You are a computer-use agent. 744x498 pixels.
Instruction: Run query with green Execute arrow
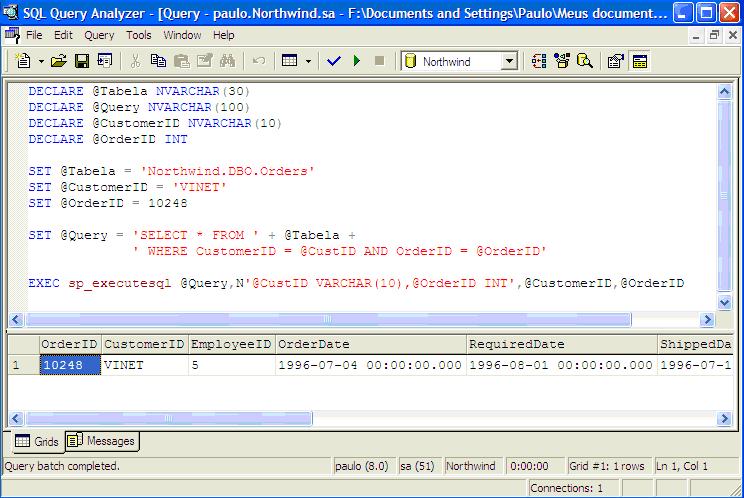pyautogui.click(x=356, y=61)
